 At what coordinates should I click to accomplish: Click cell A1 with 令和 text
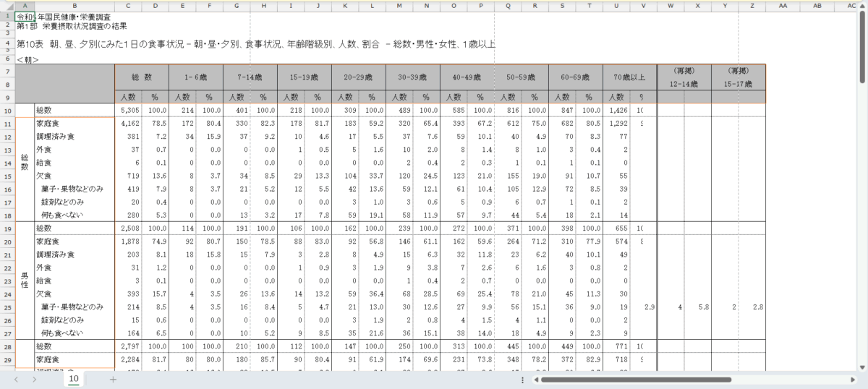click(x=25, y=15)
